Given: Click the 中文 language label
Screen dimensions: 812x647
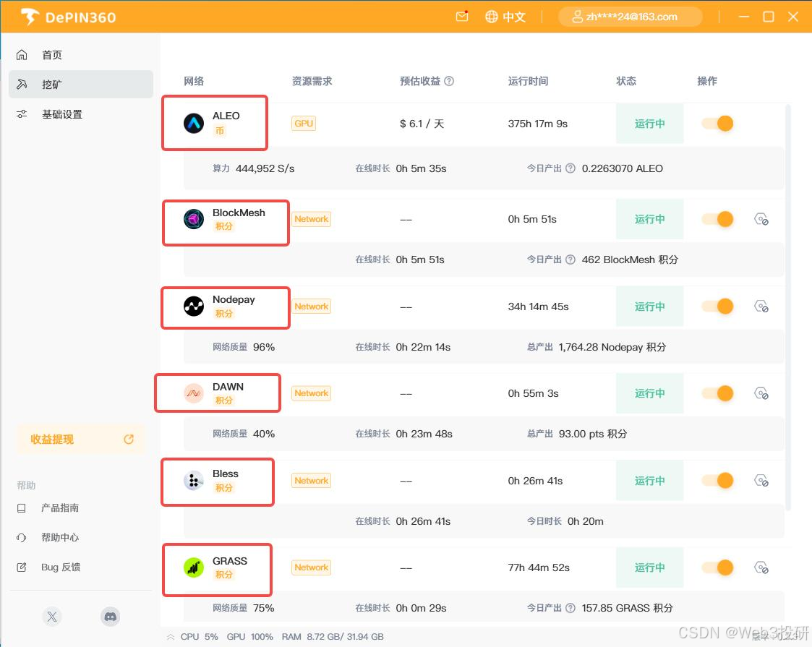Looking at the screenshot, I should pyautogui.click(x=514, y=17).
